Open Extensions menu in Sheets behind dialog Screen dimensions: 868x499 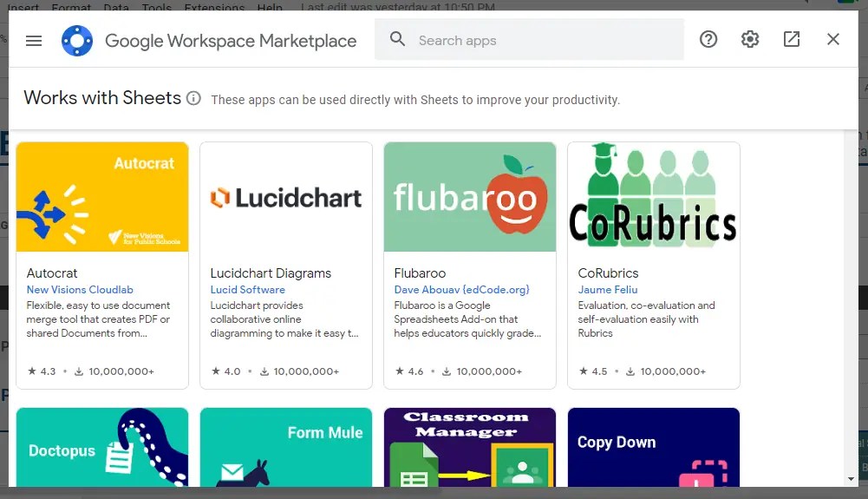pyautogui.click(x=214, y=6)
